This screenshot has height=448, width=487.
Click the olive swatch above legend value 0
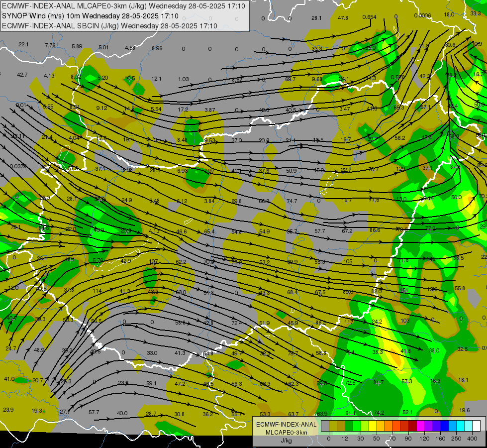333,425
